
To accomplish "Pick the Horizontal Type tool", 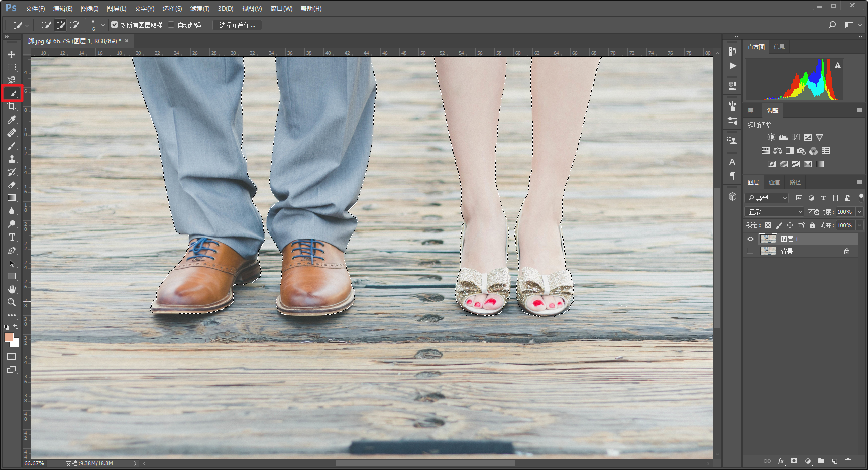I will coord(11,237).
